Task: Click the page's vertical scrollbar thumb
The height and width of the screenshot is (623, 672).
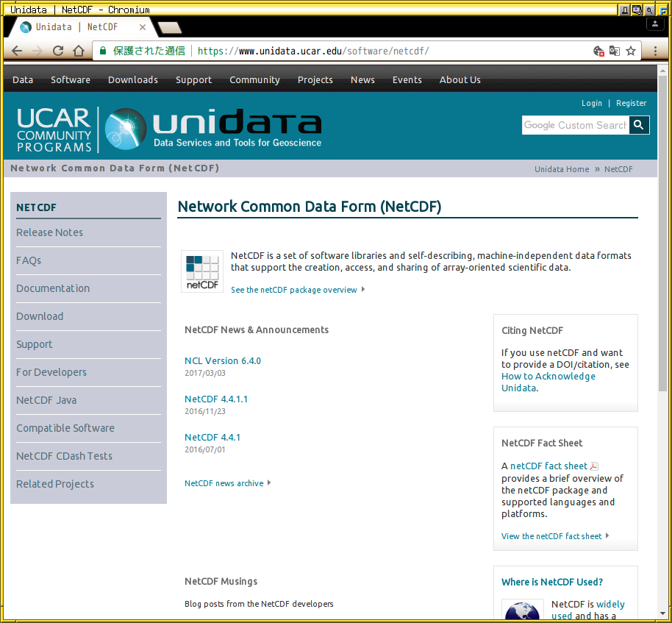Action: 662,232
